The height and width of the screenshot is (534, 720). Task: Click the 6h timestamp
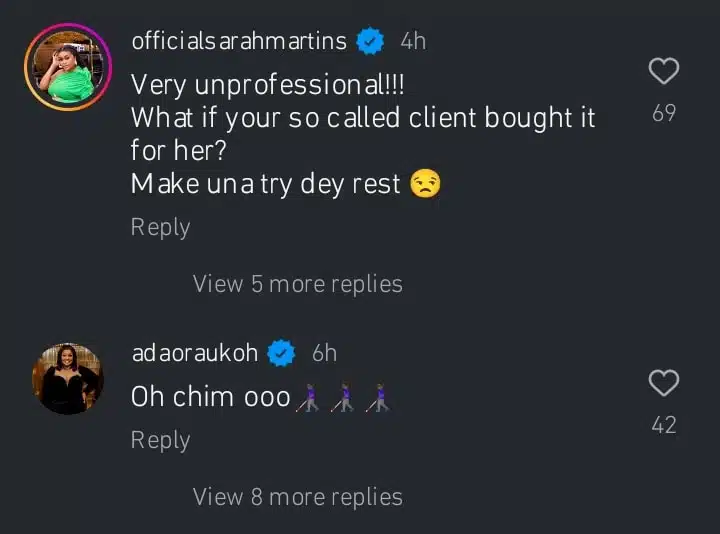coord(324,353)
